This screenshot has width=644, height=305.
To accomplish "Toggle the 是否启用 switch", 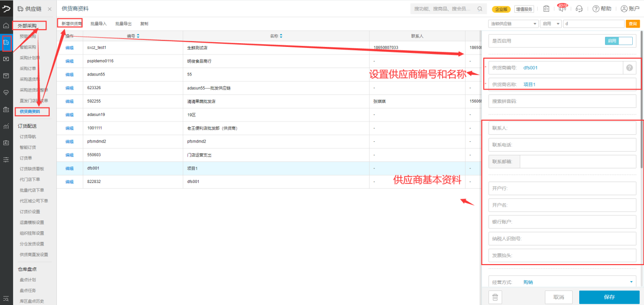I will pos(619,41).
